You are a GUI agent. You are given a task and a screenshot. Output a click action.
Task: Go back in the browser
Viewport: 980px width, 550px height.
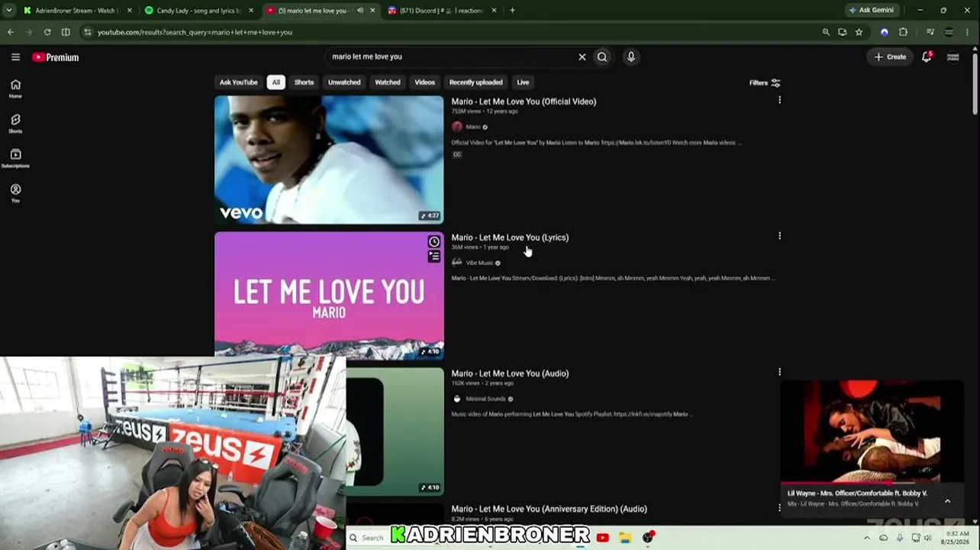point(11,32)
